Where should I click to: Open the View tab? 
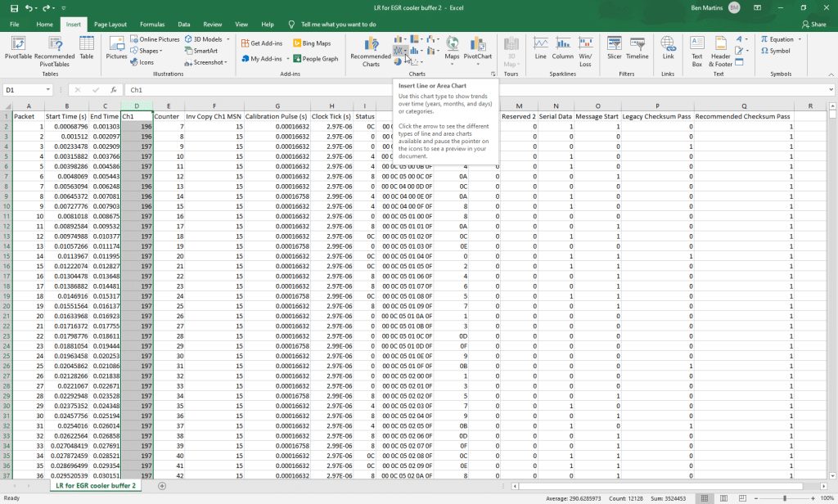click(241, 24)
